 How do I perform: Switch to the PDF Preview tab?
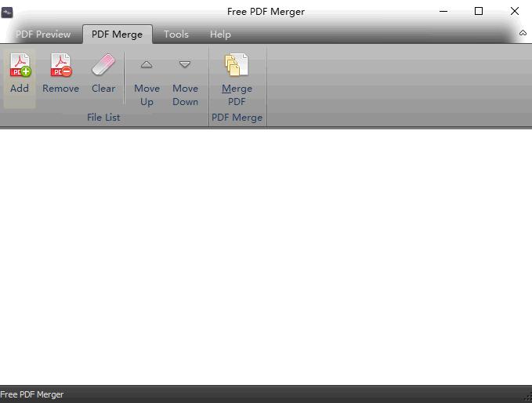click(x=43, y=34)
